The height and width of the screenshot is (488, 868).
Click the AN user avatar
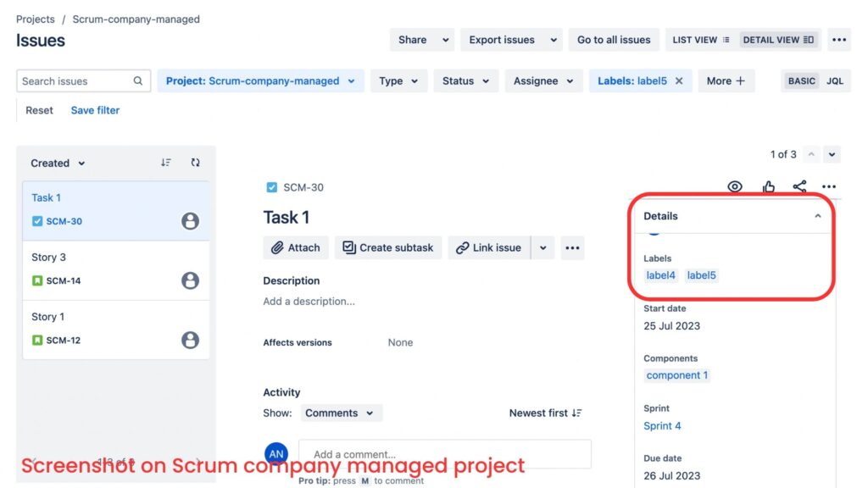[x=276, y=454]
